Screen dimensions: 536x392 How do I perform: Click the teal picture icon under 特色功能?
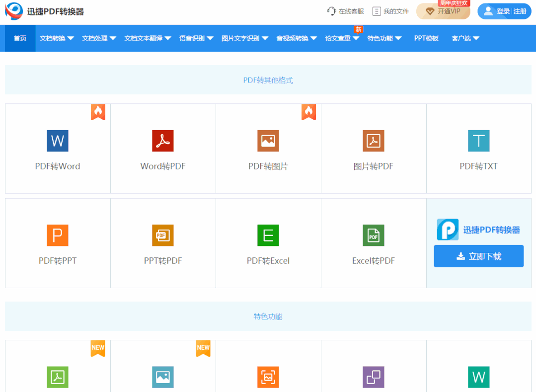163,377
